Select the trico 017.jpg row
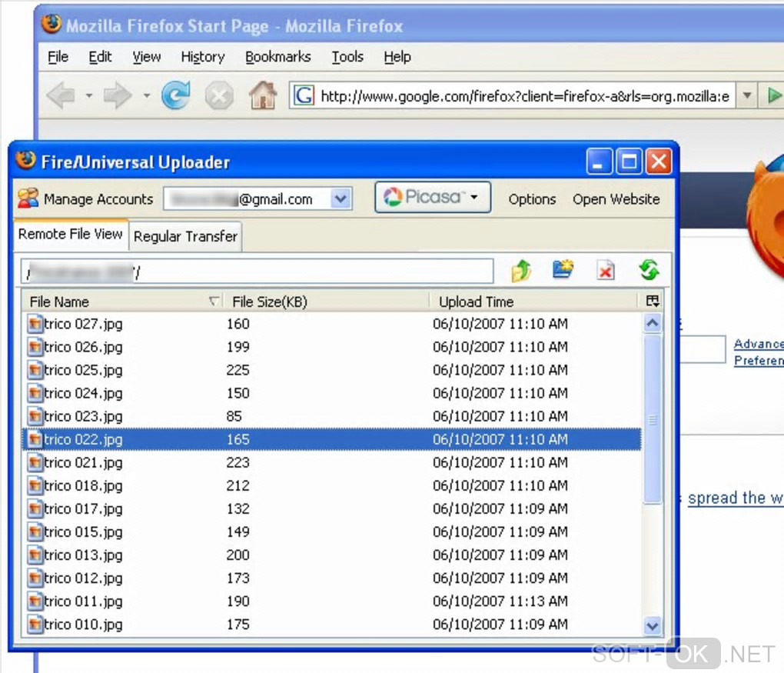784x673 pixels. pyautogui.click(x=331, y=509)
